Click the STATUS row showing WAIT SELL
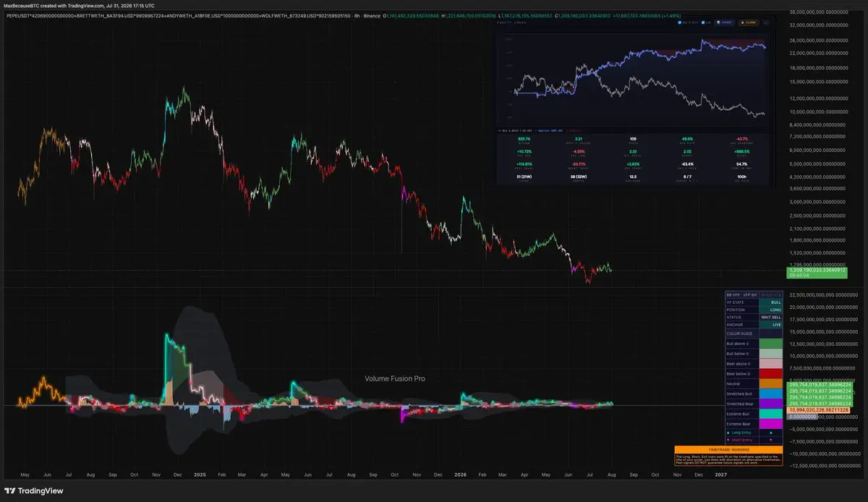The image size is (868, 502). pyautogui.click(x=754, y=317)
